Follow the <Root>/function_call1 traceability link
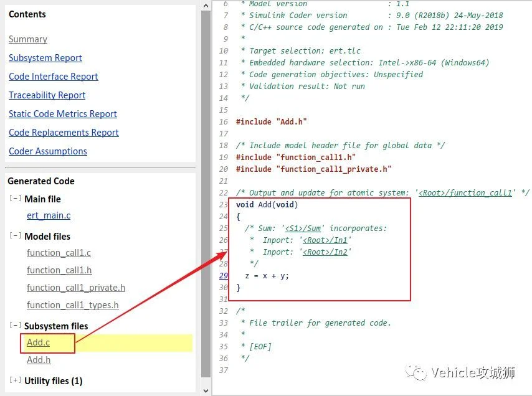The width and height of the screenshot is (532, 396). [465, 193]
